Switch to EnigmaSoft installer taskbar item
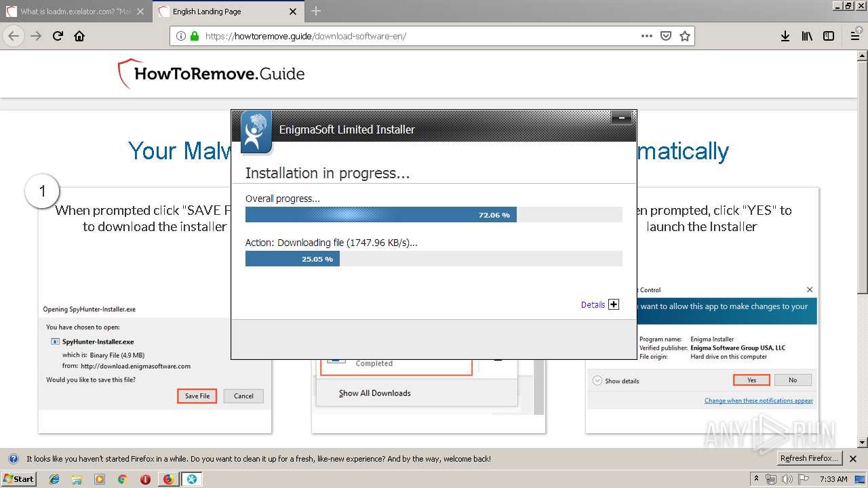 coord(192,479)
